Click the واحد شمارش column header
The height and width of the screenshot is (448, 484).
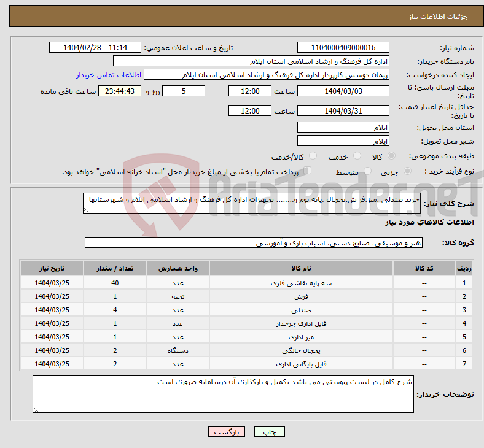pos(178,268)
